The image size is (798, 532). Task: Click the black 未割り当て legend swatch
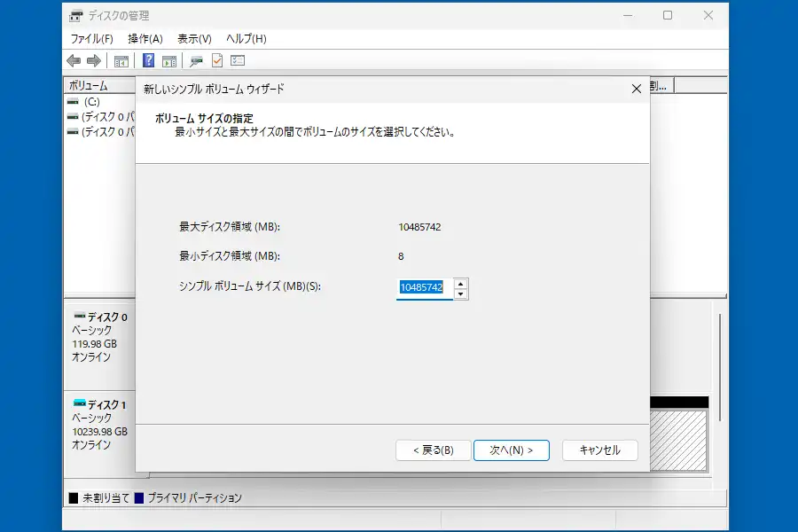point(74,498)
